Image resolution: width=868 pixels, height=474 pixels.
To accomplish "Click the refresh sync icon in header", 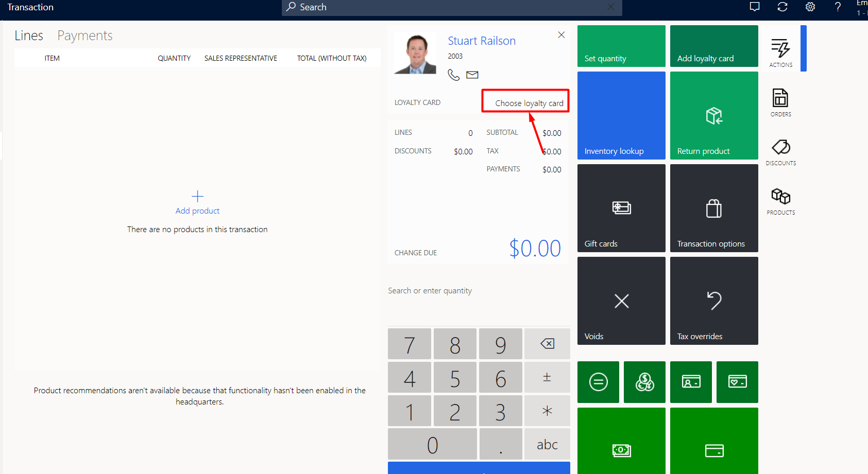I will click(782, 7).
